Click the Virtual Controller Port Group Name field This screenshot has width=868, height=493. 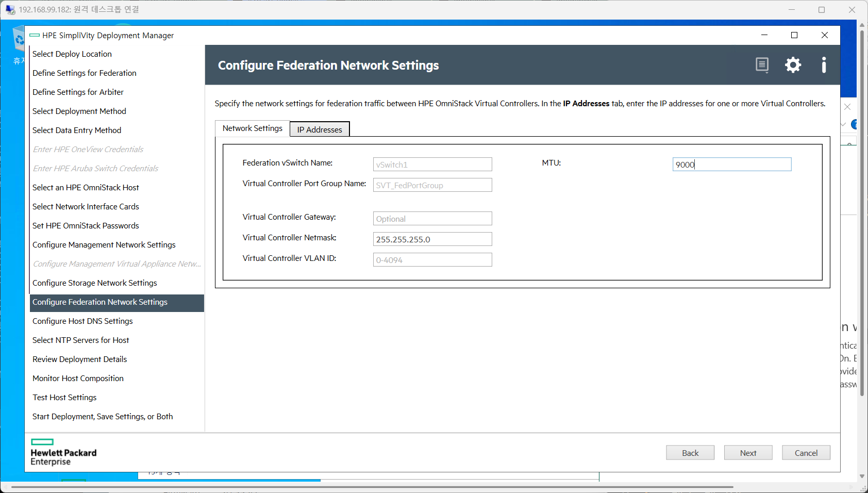click(432, 185)
